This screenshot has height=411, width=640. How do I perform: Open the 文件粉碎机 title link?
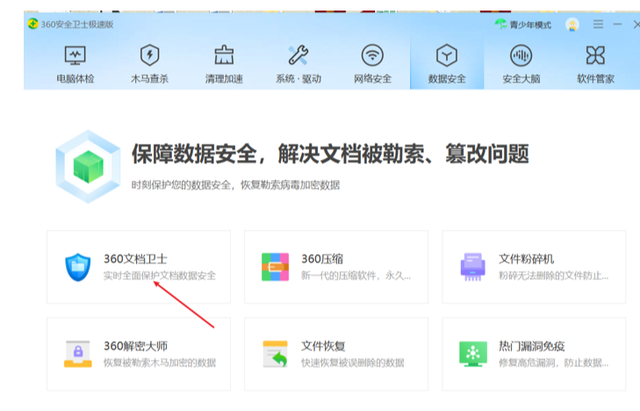pos(526,259)
